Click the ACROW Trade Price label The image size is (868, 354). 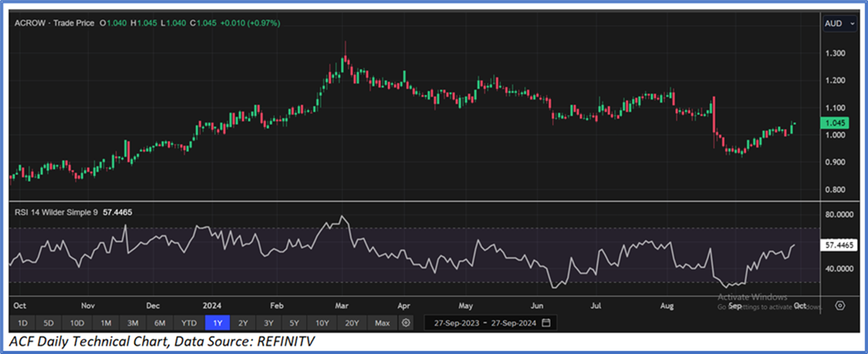(56, 23)
